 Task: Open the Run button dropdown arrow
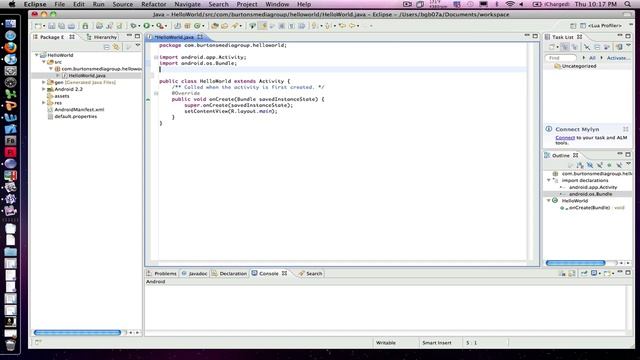pos(153,26)
